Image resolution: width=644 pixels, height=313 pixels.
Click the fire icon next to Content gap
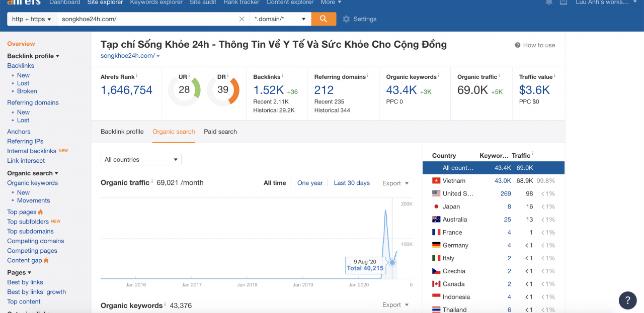click(x=46, y=260)
